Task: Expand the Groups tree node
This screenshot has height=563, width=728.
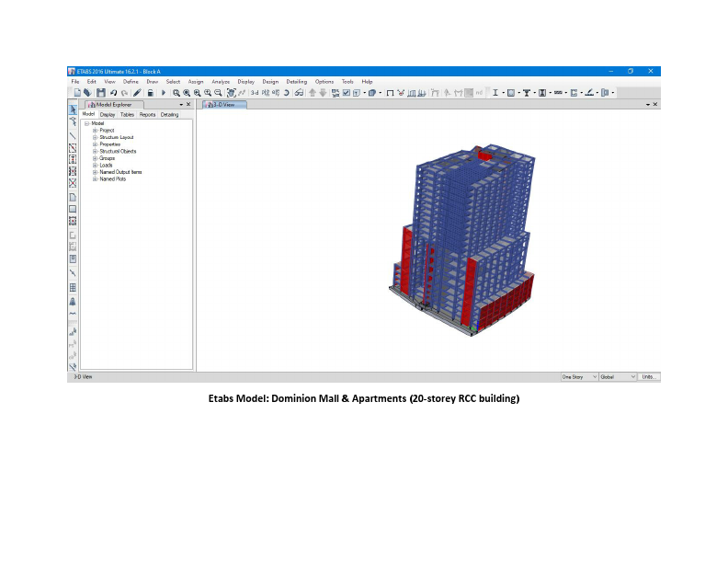Action: point(95,158)
